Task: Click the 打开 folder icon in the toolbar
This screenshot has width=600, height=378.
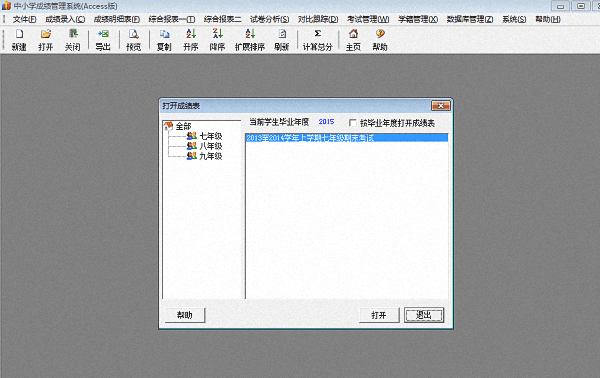Action: pos(46,39)
